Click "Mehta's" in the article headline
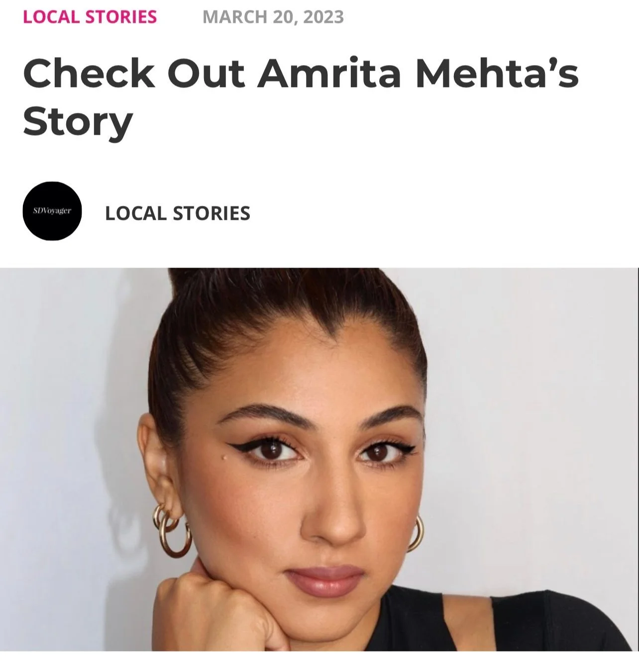639x672 pixels. point(497,73)
